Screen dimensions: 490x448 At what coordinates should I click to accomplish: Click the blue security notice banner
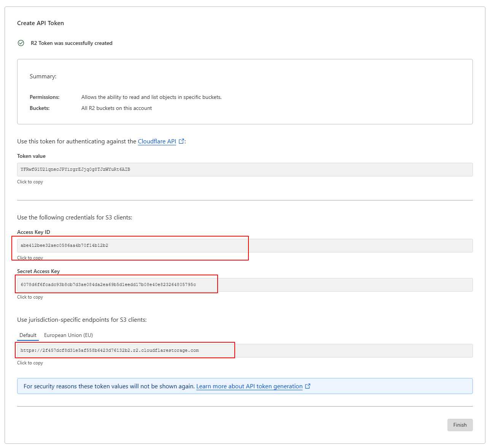361,386
